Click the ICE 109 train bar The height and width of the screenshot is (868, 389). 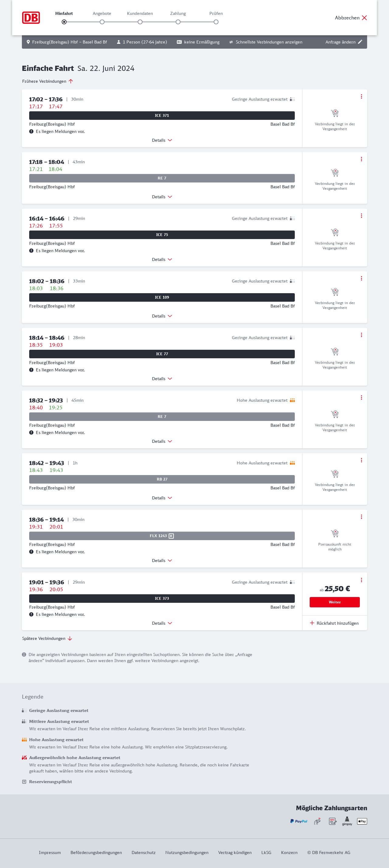pyautogui.click(x=162, y=297)
